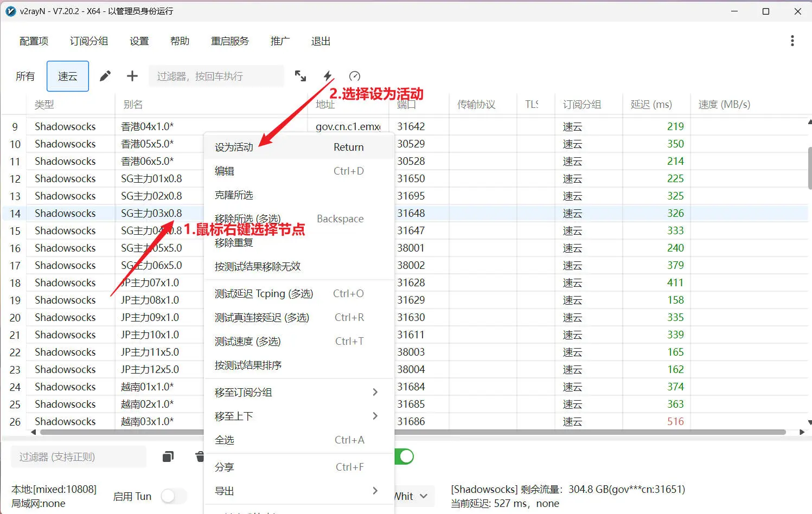Click the v2rayN logo in the title bar
Screen dimensions: 812x514
pyautogui.click(x=10, y=11)
